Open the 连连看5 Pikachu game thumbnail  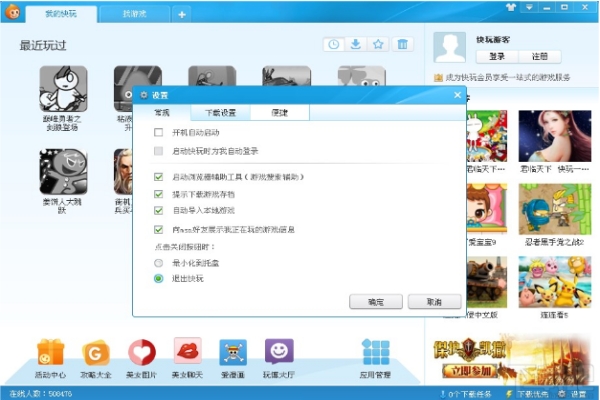tap(555, 282)
